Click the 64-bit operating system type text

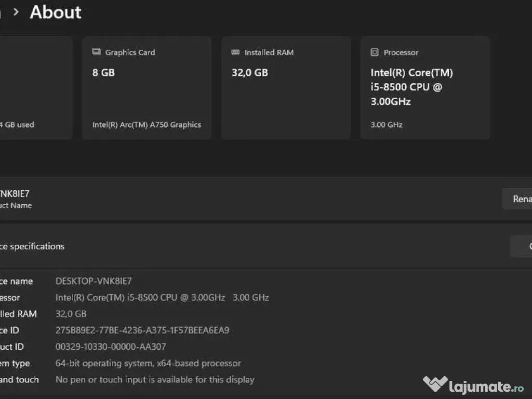[148, 363]
